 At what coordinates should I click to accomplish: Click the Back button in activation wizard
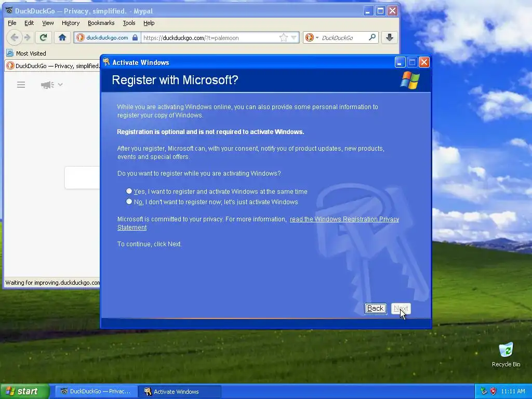tap(376, 309)
